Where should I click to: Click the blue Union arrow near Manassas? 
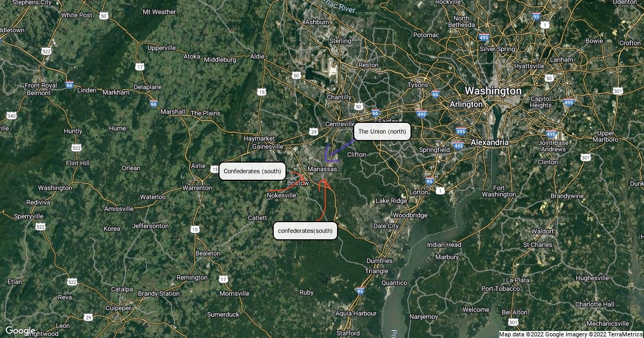pyautogui.click(x=334, y=152)
